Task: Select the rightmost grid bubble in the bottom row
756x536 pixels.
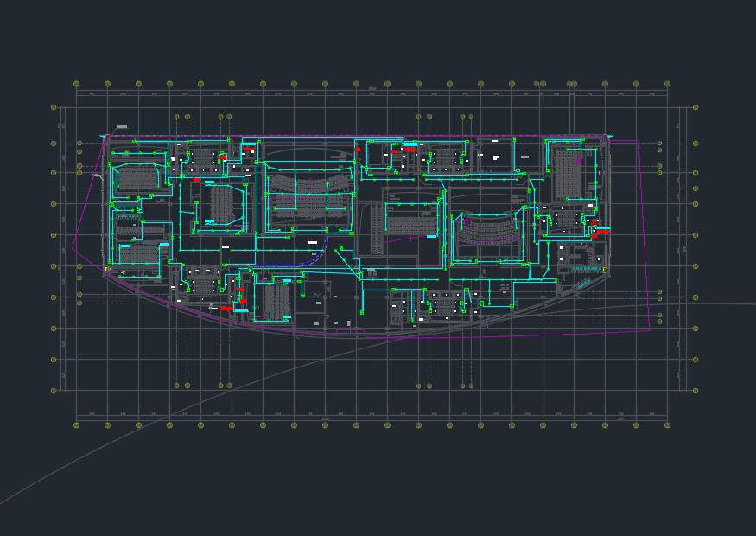Action: (667, 425)
